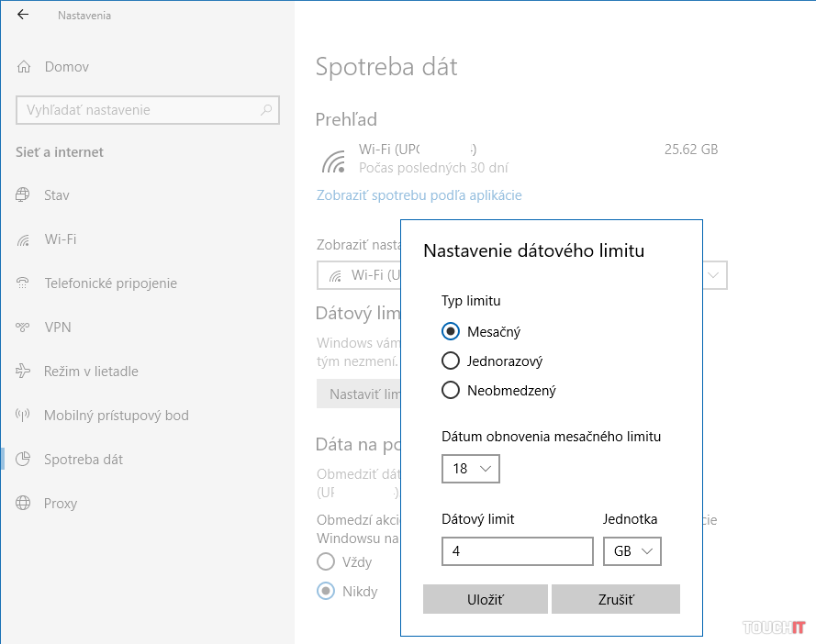Image resolution: width=816 pixels, height=644 pixels.
Task: Click the back arrow in Nastavenia header
Action: pyautogui.click(x=23, y=15)
